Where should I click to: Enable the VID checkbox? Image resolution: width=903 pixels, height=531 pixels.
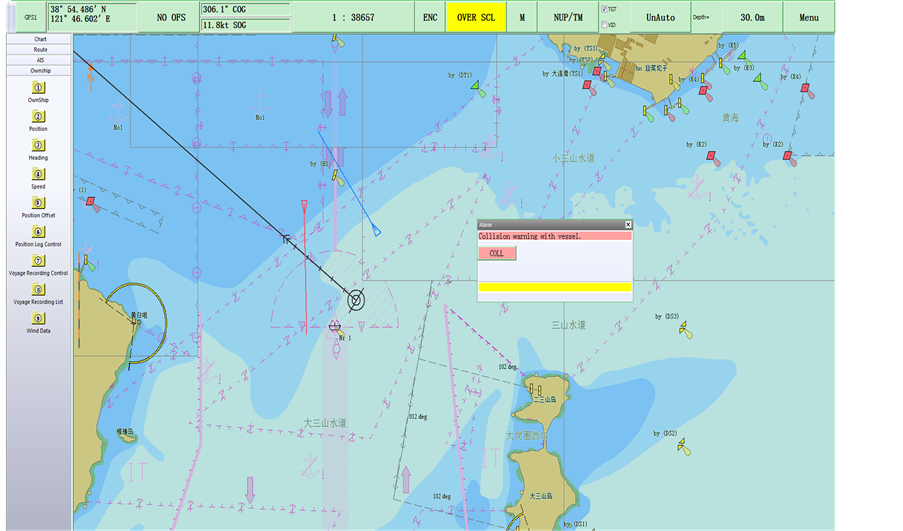pyautogui.click(x=604, y=25)
